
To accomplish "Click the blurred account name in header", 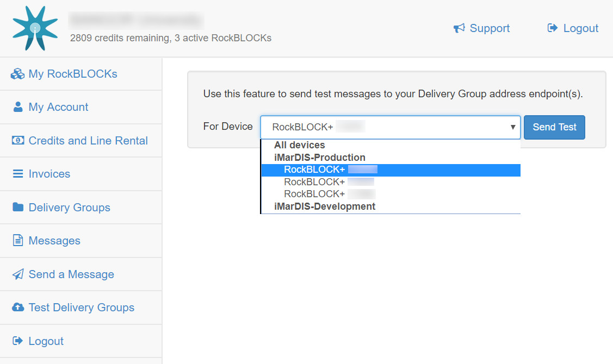I will coord(136,20).
